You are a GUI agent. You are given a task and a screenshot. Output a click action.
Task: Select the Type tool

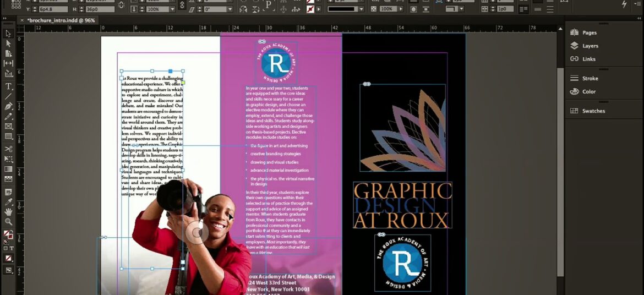point(8,86)
